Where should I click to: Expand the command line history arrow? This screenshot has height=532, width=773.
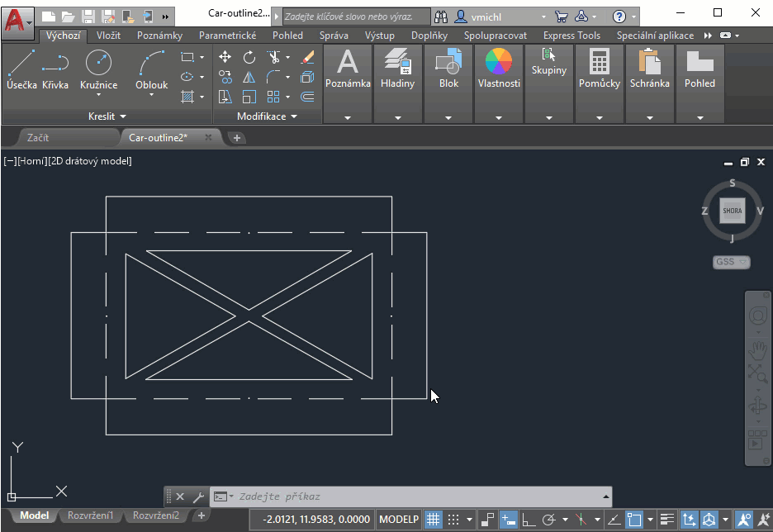coord(606,496)
